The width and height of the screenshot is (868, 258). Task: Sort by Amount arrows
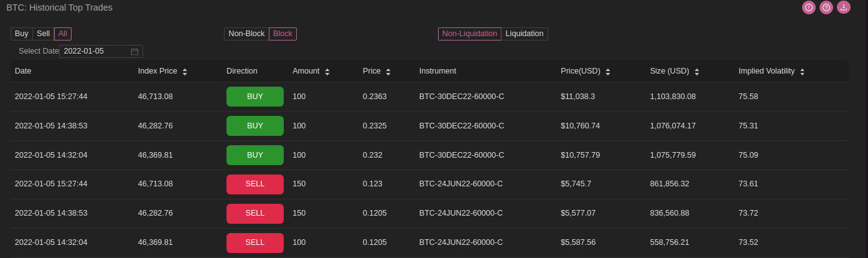327,72
